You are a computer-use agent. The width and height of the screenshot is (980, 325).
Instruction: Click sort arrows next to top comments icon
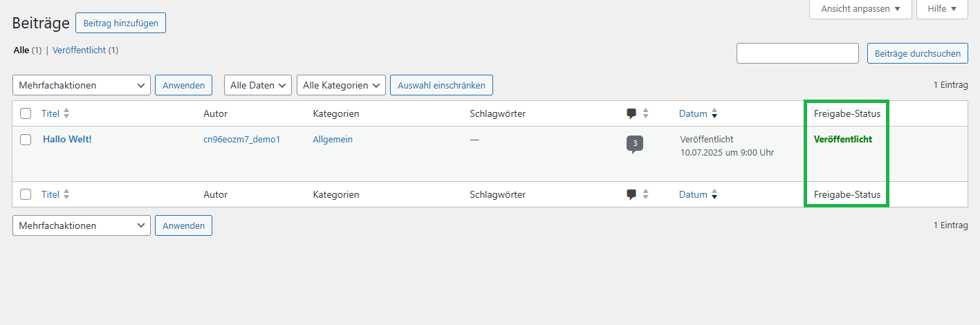click(x=646, y=113)
